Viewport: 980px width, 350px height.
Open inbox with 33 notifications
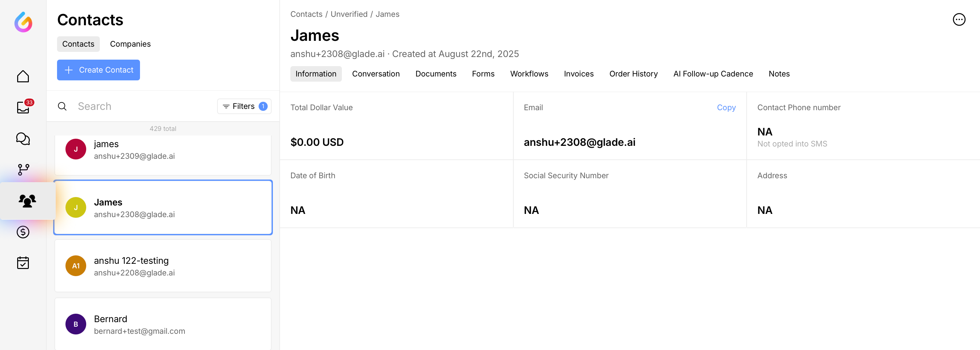pyautogui.click(x=23, y=108)
